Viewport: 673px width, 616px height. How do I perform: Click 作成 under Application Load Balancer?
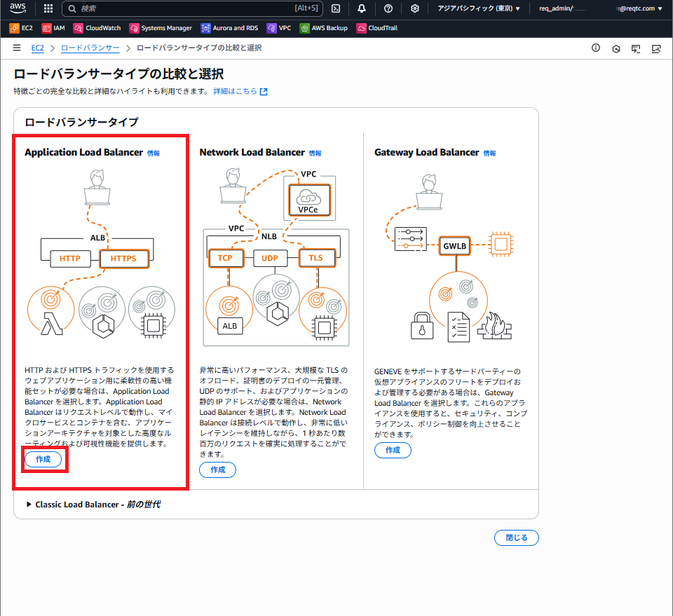click(x=43, y=460)
